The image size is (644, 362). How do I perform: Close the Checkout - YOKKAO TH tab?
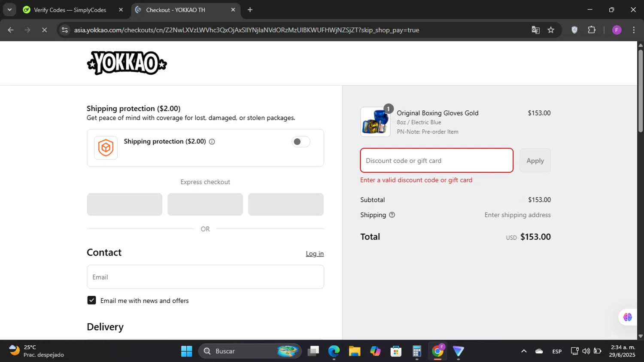pyautogui.click(x=233, y=10)
